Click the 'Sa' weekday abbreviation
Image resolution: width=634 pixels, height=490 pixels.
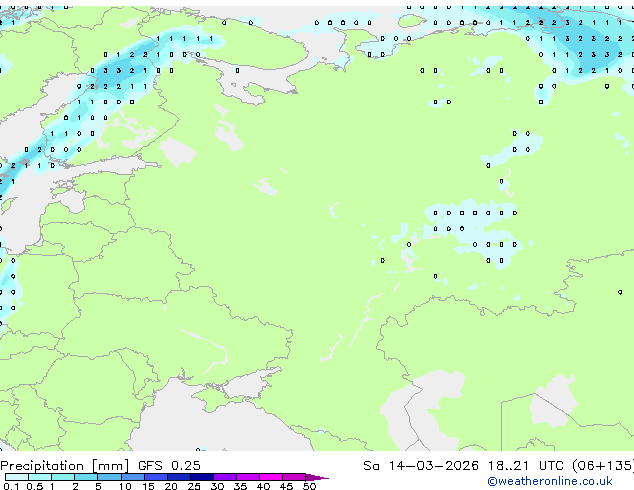371,466
